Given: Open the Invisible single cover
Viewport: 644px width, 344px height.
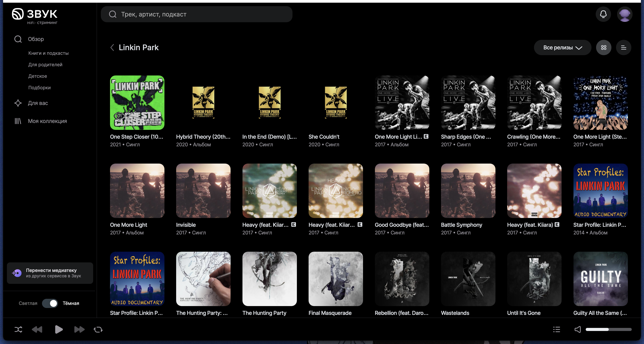Looking at the screenshot, I should click(x=203, y=191).
